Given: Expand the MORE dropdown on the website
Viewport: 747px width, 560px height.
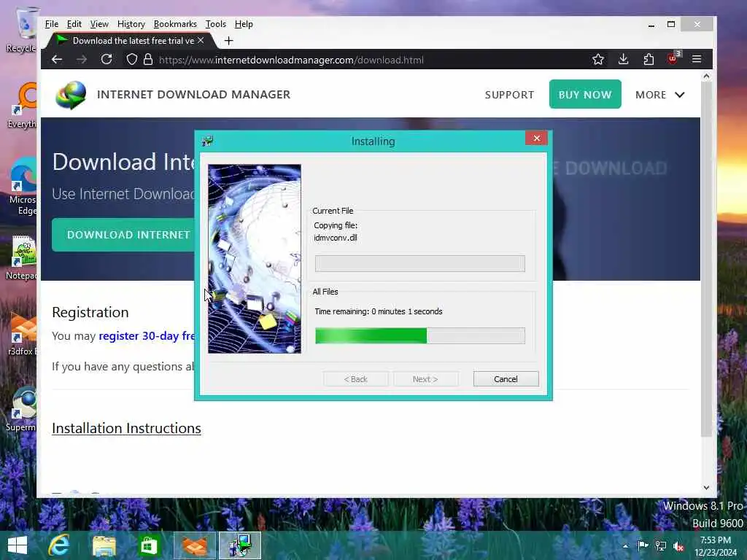Looking at the screenshot, I should click(660, 95).
